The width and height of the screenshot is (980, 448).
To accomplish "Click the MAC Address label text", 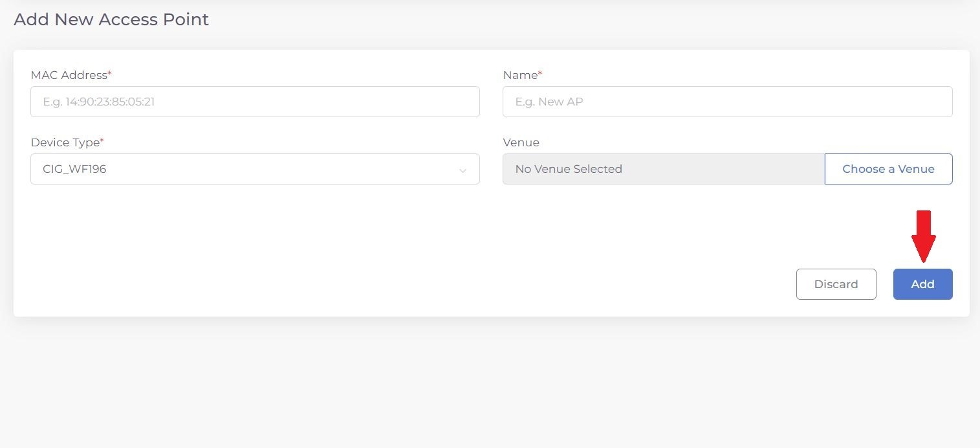I will coord(69,75).
